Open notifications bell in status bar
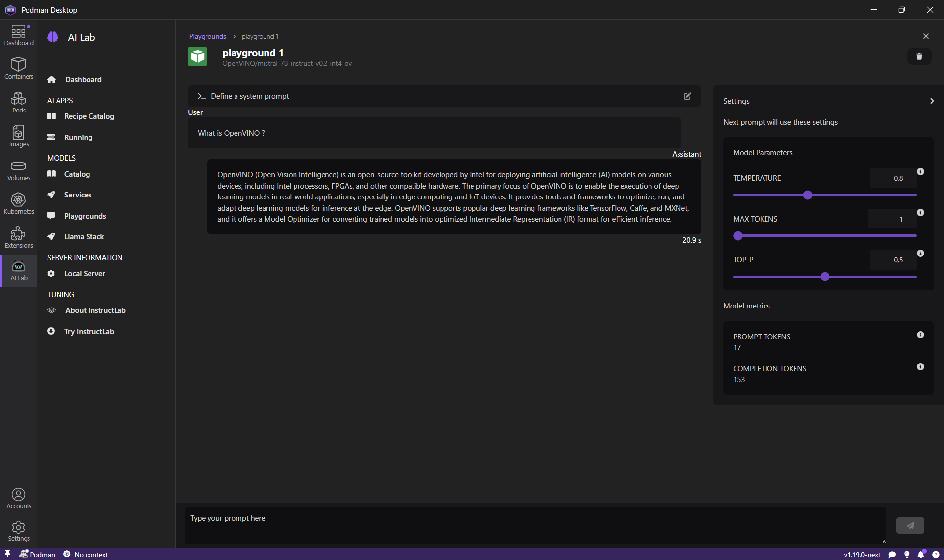 (x=921, y=555)
